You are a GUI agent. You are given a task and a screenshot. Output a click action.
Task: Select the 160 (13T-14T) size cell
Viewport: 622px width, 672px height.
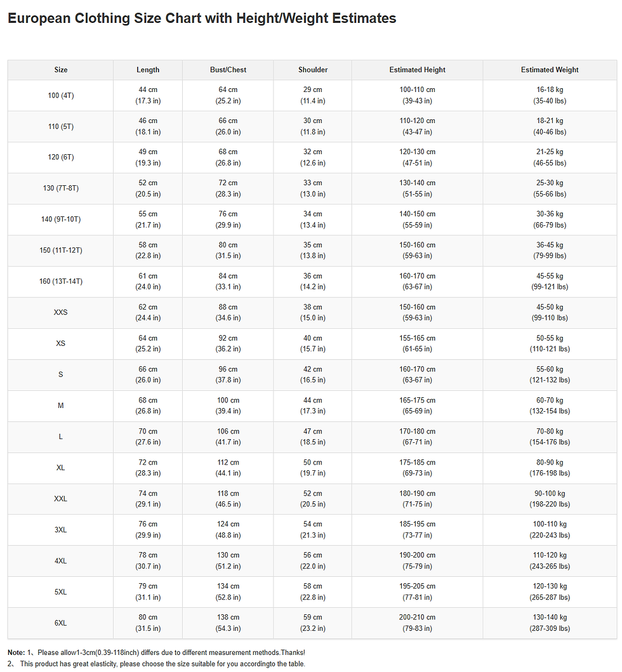pos(60,282)
